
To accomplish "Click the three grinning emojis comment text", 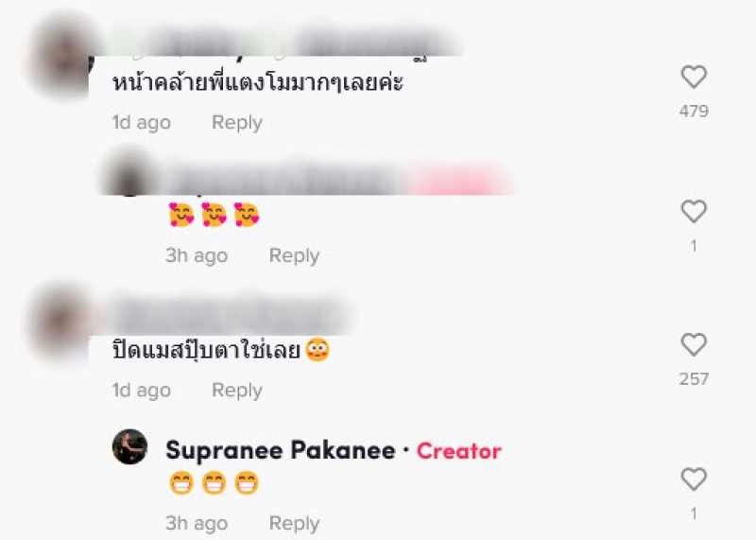I will [215, 483].
